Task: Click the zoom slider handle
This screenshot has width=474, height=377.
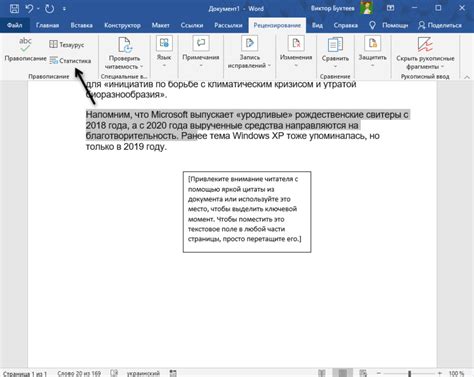Action: tap(410, 373)
